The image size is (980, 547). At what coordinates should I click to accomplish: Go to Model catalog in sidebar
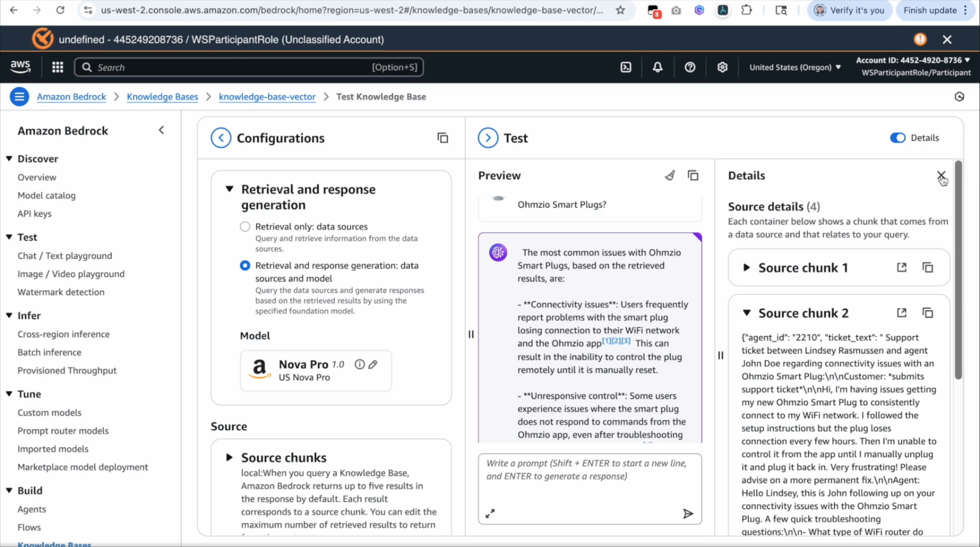[x=46, y=195]
